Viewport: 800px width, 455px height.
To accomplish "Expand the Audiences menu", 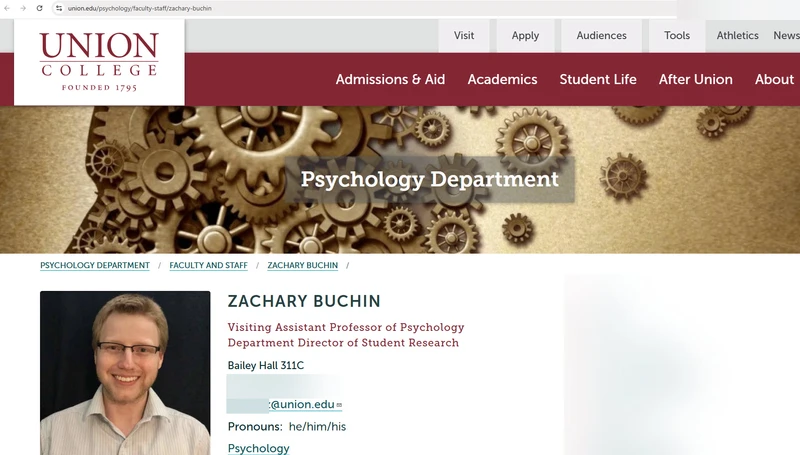I will [x=601, y=36].
